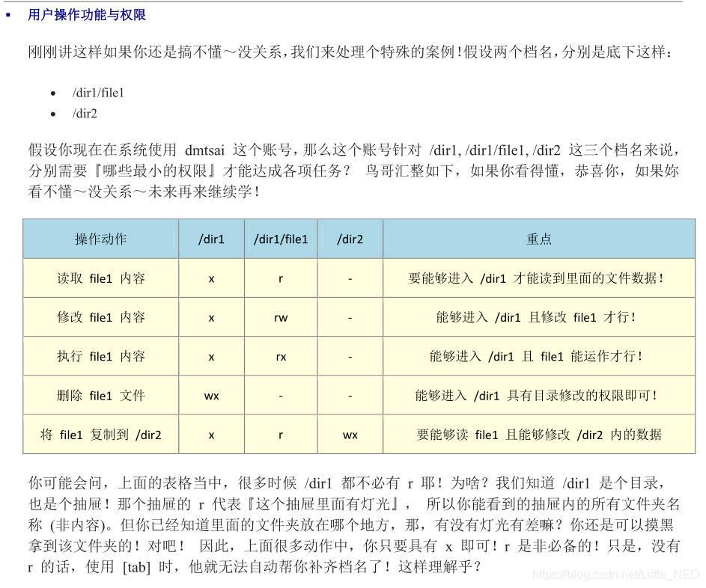Click the 操作动作 column header
This screenshot has height=588, width=706.
point(101,239)
